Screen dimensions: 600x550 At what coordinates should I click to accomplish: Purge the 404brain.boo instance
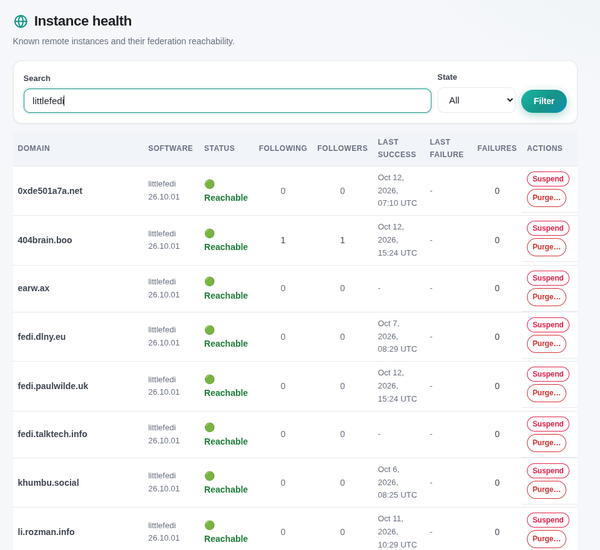546,247
